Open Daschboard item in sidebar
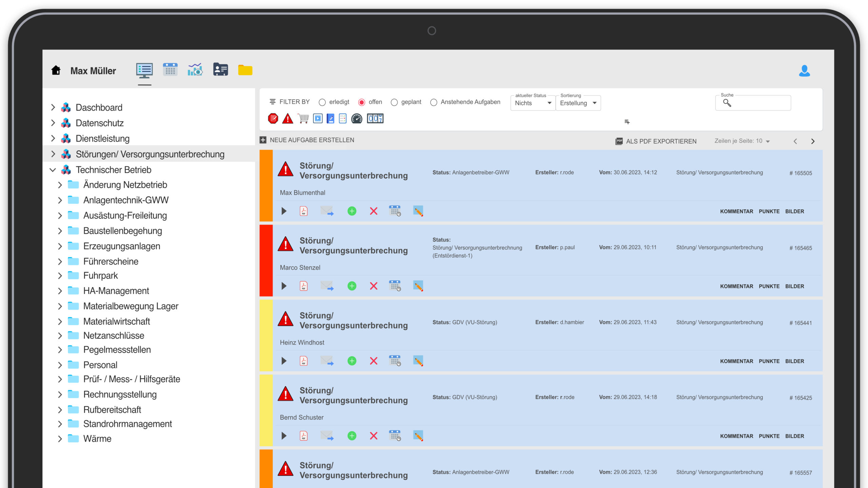Image resolution: width=868 pixels, height=488 pixels. tap(99, 107)
